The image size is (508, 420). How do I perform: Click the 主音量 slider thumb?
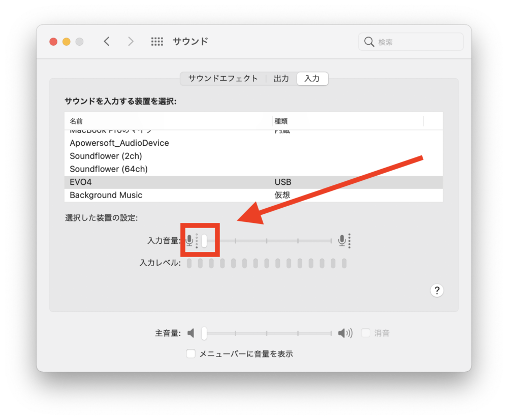point(204,333)
